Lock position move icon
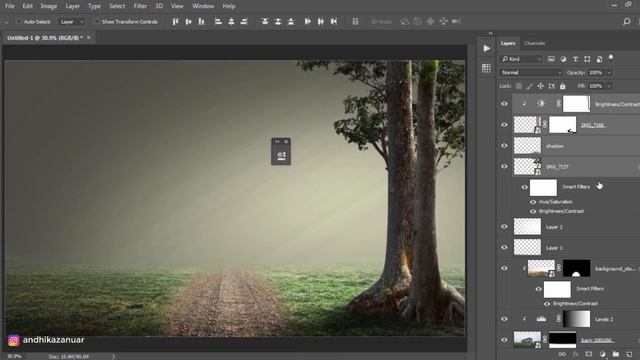Viewport: 640px width, 360px height. [540, 86]
